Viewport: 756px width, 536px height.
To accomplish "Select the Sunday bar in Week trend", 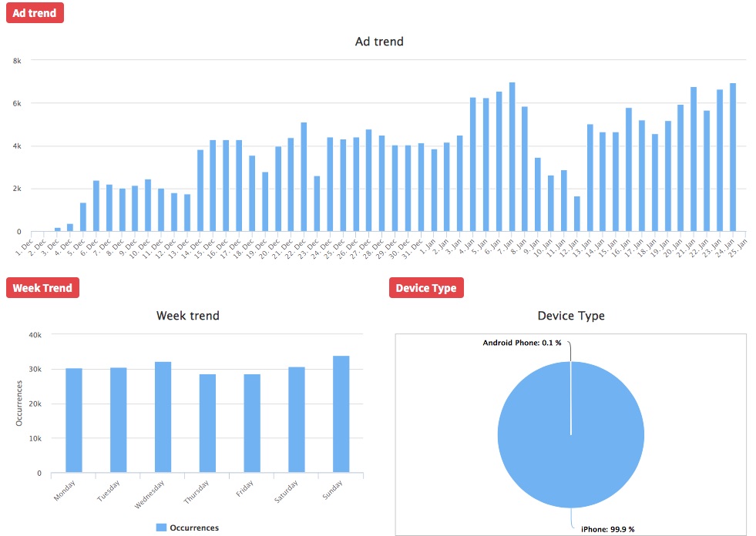I will 341,414.
